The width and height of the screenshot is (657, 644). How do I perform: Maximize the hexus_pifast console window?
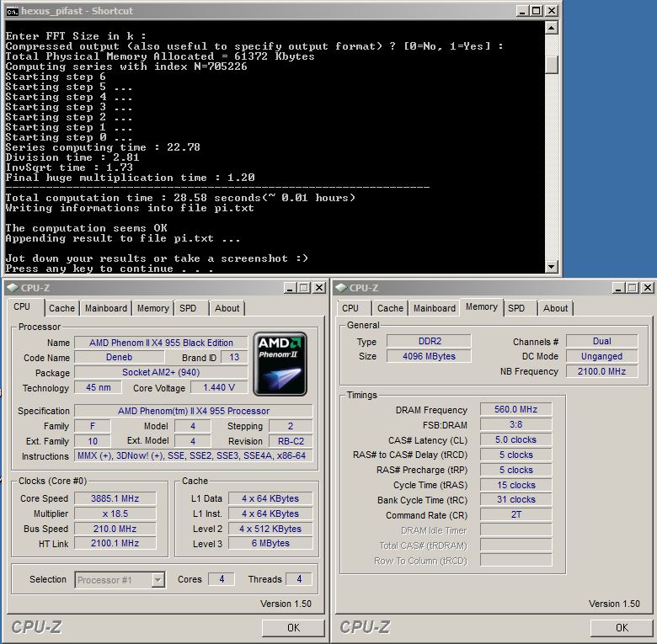[x=537, y=11]
